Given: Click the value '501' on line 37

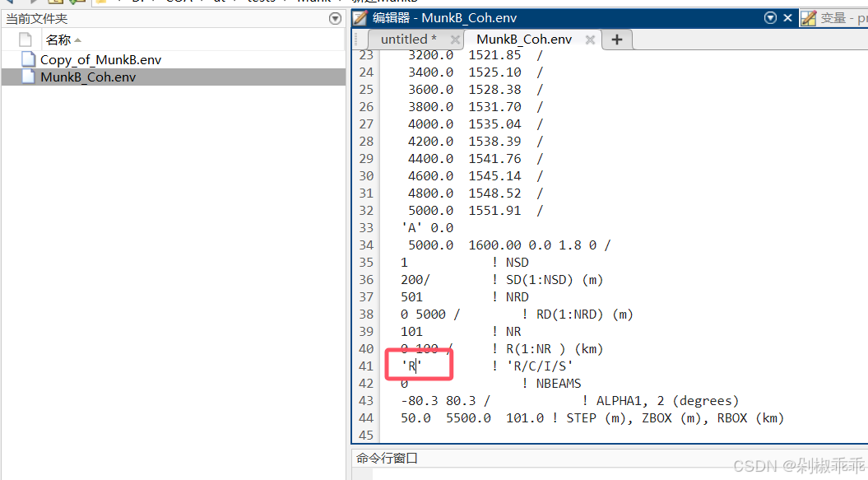Looking at the screenshot, I should pyautogui.click(x=412, y=297).
